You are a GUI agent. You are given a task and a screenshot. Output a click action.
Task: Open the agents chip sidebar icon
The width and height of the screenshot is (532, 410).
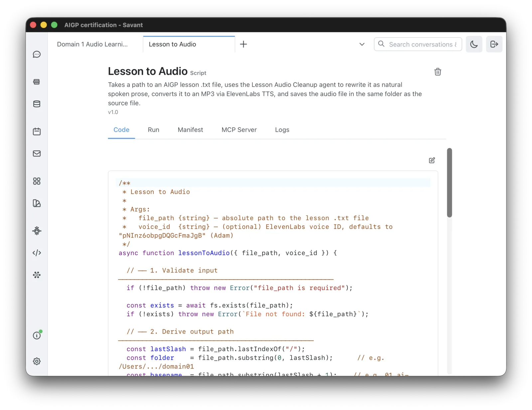[37, 231]
